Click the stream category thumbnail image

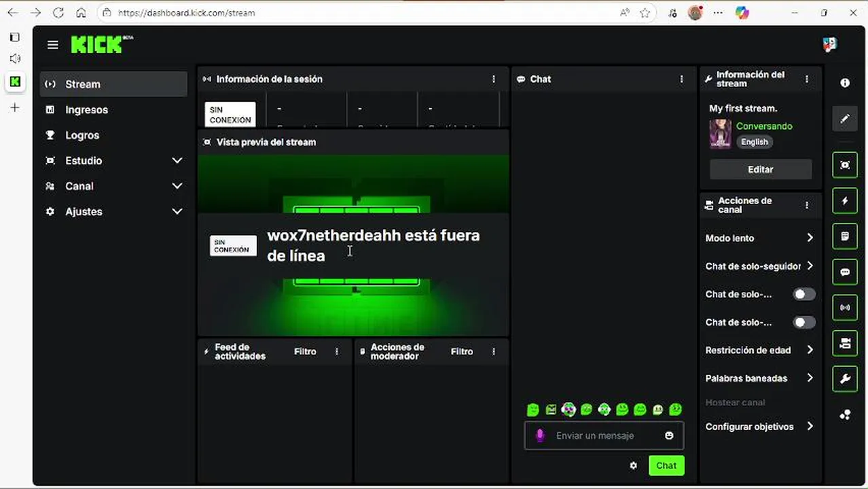[721, 134]
